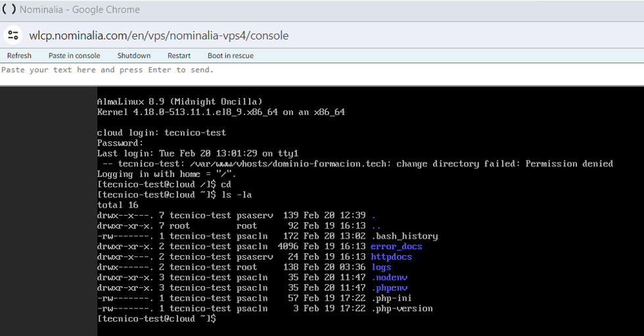Open the Paste in console option
Screen dimensions: 644x336
click(74, 56)
